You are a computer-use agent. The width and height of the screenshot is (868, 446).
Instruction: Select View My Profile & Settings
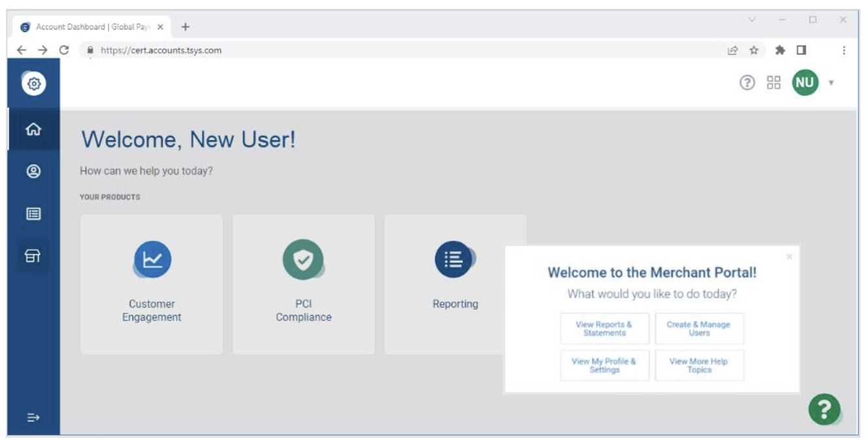pyautogui.click(x=605, y=365)
